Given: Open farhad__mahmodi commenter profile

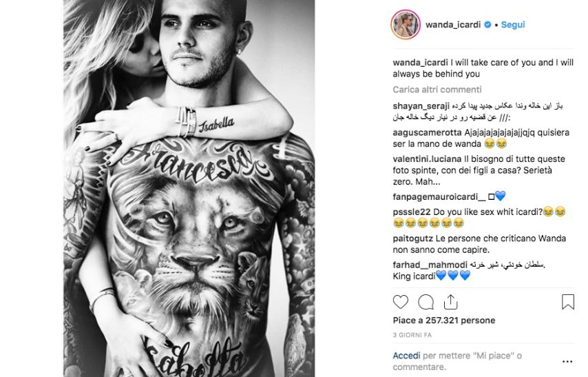Looking at the screenshot, I should tap(430, 265).
